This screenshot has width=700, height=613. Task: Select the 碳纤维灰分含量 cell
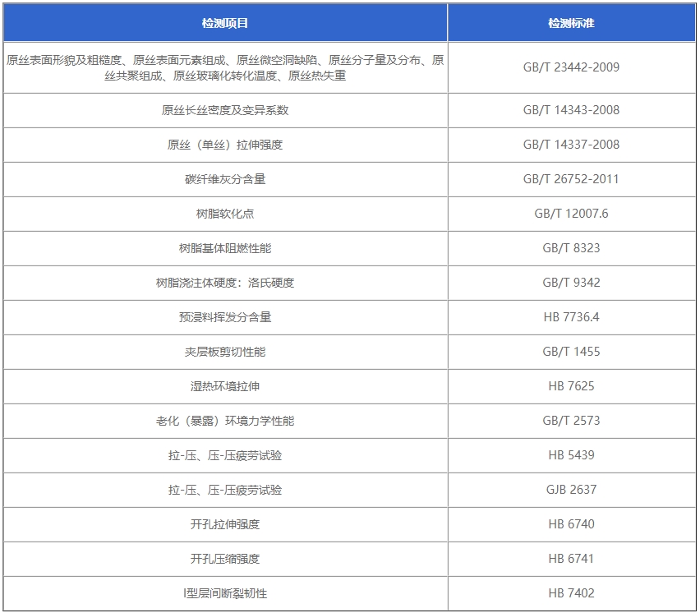point(225,179)
